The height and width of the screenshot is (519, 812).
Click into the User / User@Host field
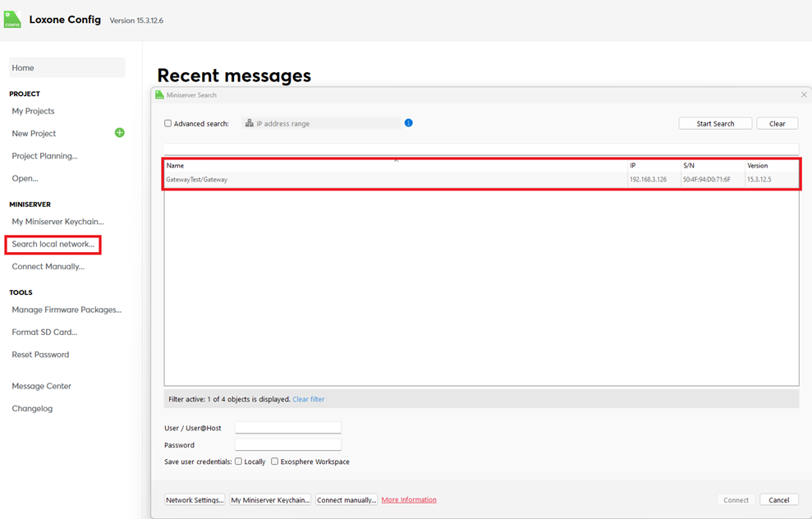pyautogui.click(x=287, y=428)
